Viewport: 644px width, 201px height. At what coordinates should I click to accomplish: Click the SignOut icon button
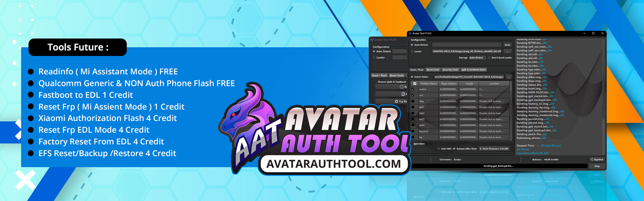click(592, 159)
